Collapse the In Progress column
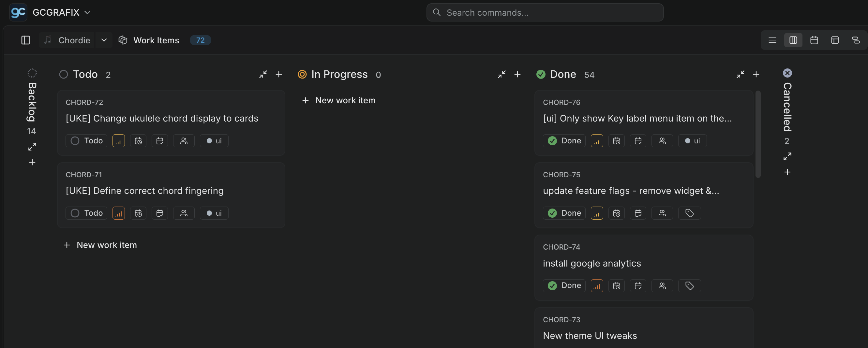The width and height of the screenshot is (868, 348). tap(501, 74)
